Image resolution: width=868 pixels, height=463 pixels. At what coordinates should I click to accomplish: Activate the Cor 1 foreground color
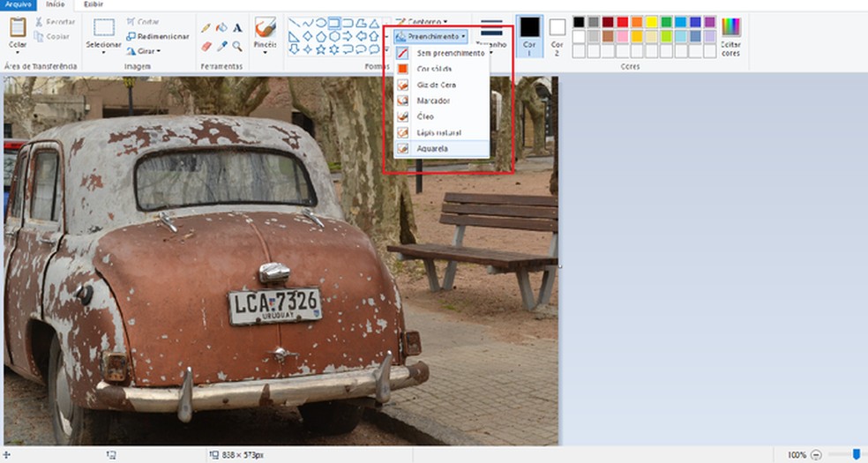click(x=529, y=36)
